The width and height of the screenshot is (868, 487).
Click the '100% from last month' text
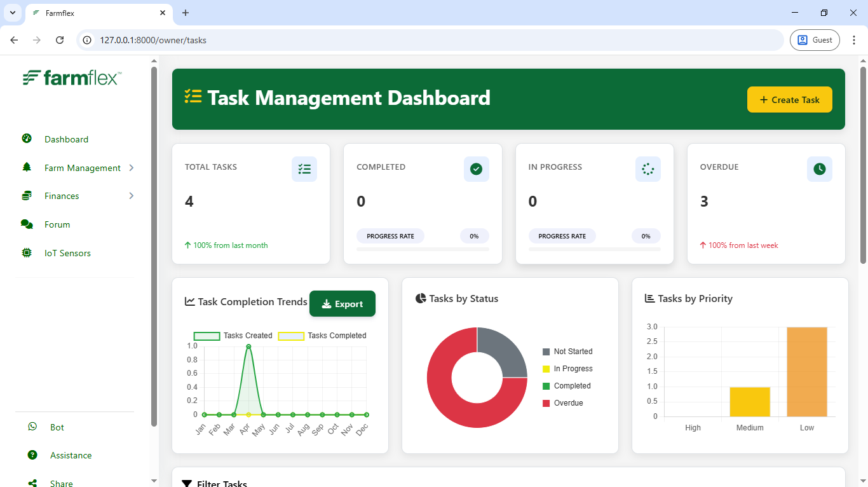[231, 245]
